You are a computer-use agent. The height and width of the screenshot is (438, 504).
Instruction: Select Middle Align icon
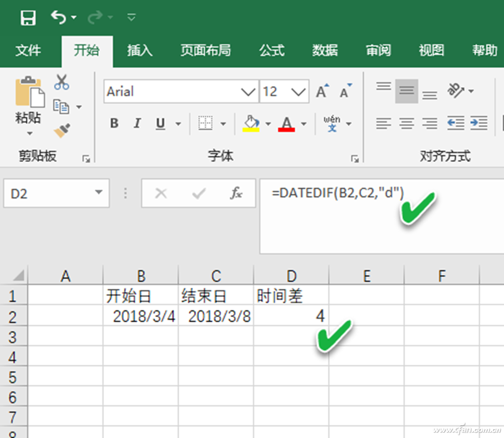pos(407,91)
